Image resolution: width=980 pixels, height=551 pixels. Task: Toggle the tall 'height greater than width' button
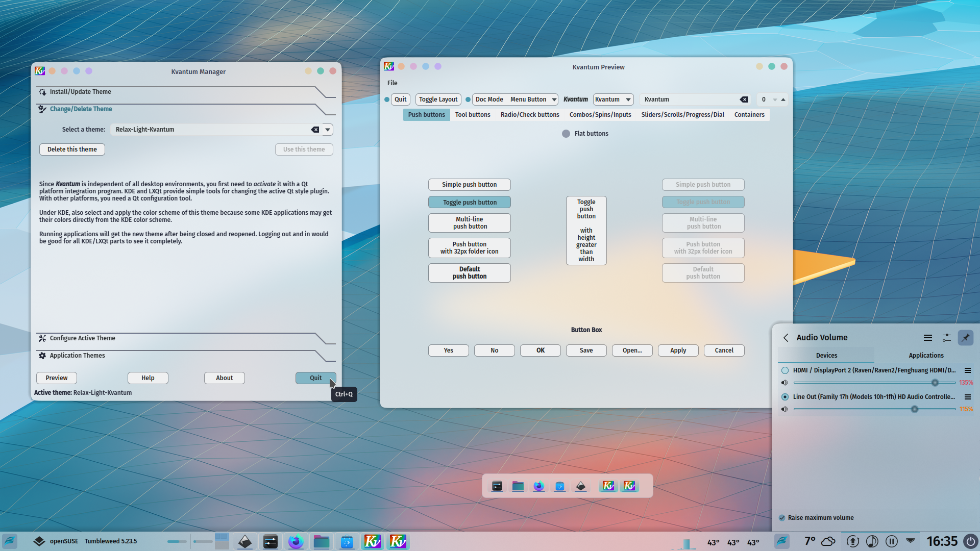[x=586, y=231]
